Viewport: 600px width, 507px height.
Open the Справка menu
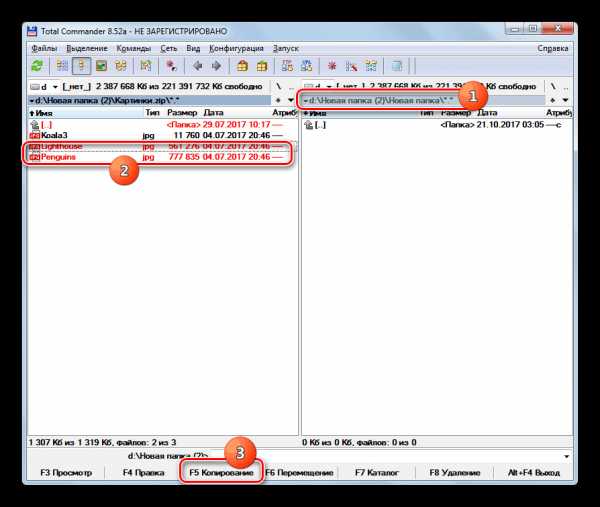click(x=553, y=49)
